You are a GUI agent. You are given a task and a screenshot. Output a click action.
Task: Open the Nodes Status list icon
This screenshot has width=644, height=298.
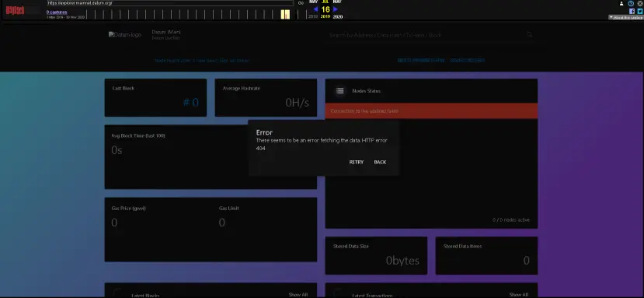coord(340,91)
